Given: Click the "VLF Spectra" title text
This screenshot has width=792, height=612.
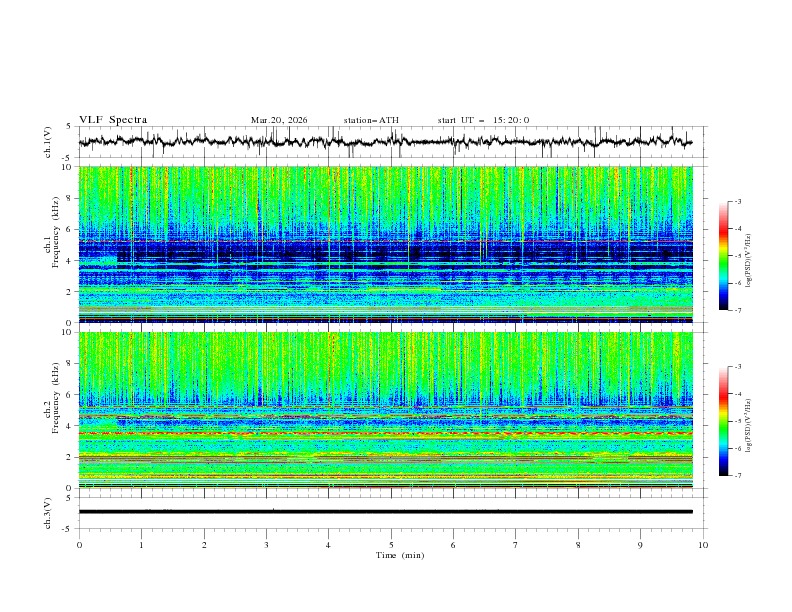Looking at the screenshot, I should (x=113, y=120).
